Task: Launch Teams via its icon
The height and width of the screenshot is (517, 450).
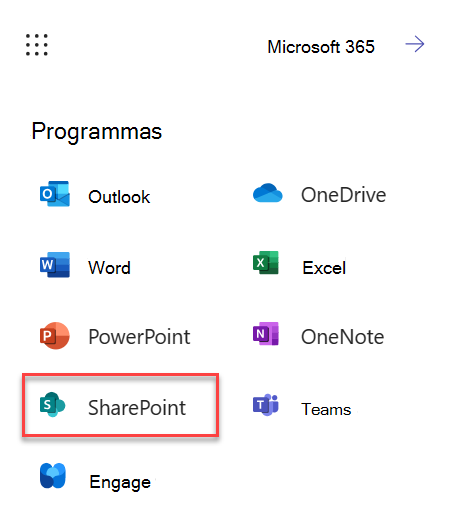Action: click(266, 405)
